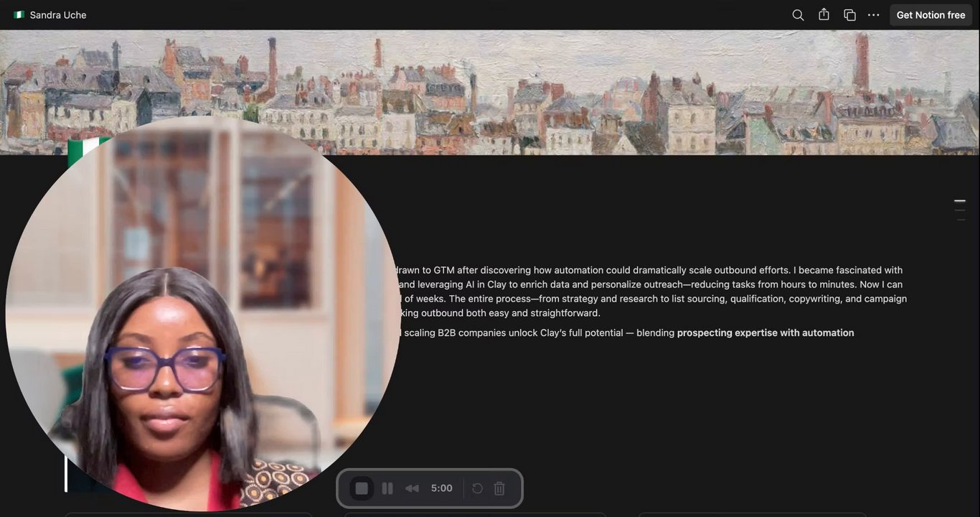
Task: Click the Get Notion free button
Action: tap(930, 15)
